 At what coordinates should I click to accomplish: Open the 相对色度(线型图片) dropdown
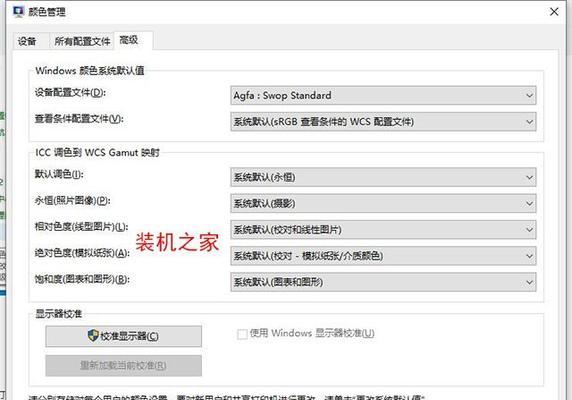383,230
